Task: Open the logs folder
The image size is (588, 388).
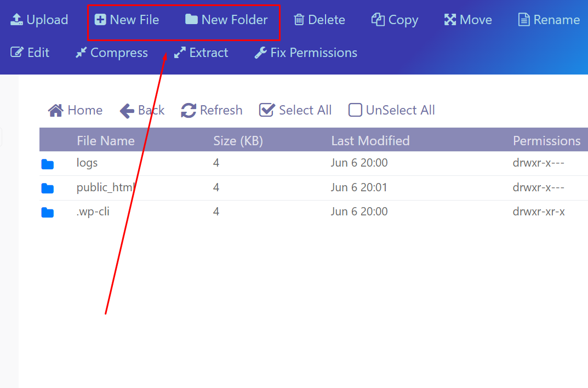Action: pyautogui.click(x=87, y=163)
